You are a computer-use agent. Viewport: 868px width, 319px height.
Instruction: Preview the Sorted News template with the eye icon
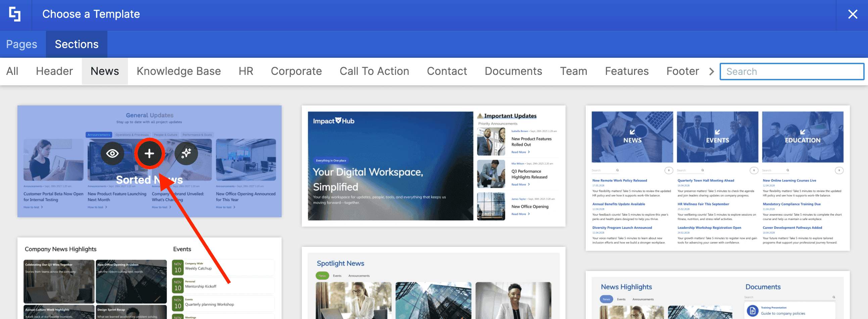(x=112, y=154)
